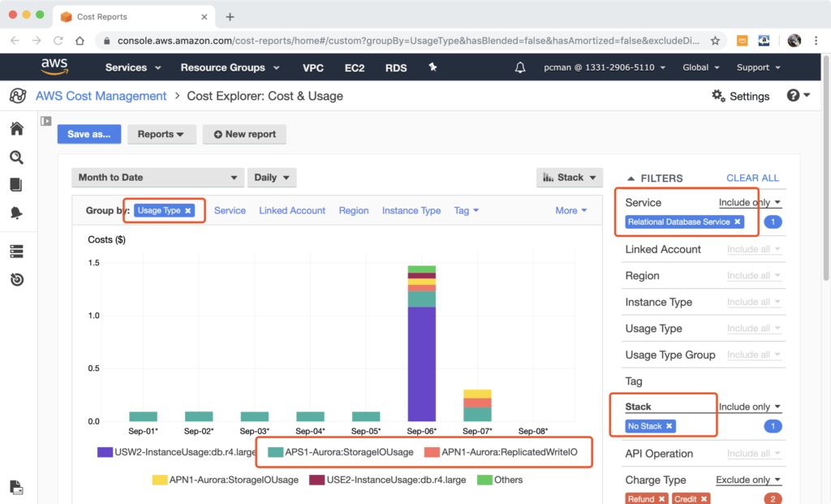Go to RDS shortcut in navbar

click(x=396, y=68)
